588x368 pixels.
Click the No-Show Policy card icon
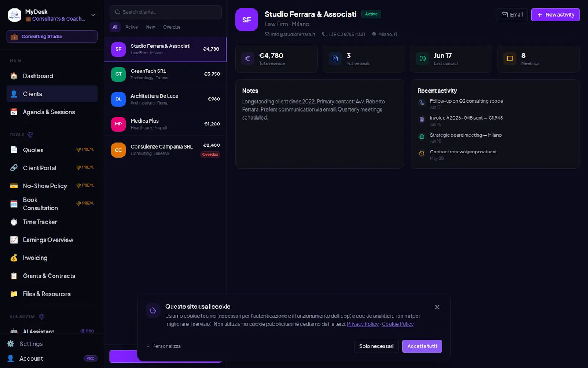click(x=14, y=186)
